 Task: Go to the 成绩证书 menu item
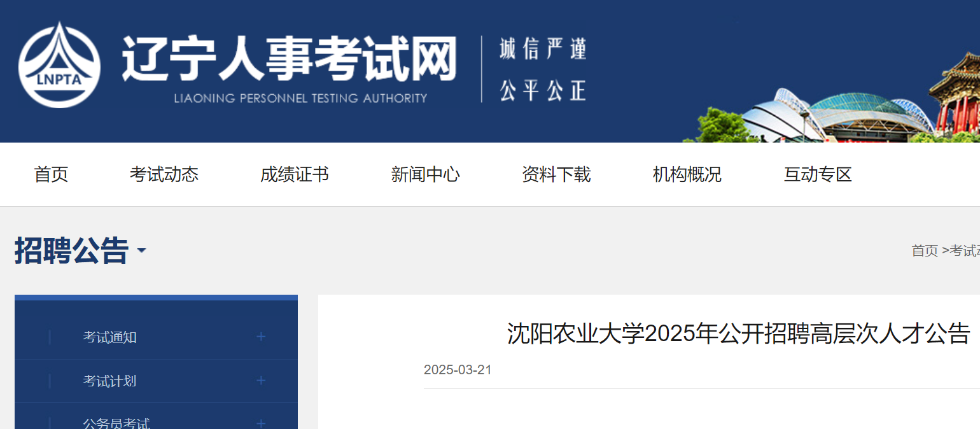coord(295,174)
